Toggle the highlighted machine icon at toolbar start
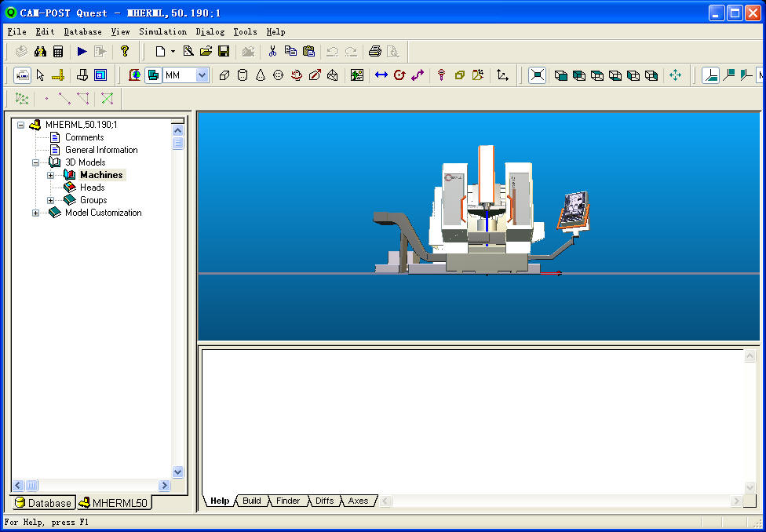This screenshot has width=766, height=532. pos(23,75)
